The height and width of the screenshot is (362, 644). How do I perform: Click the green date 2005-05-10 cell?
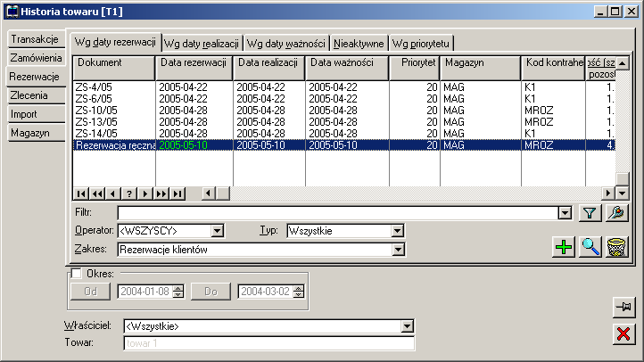point(194,144)
